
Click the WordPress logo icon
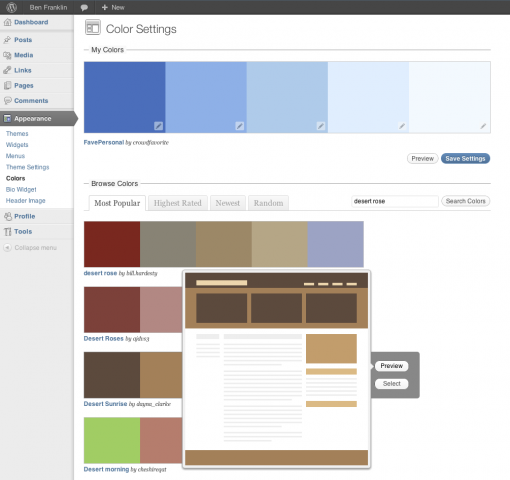pos(12,7)
